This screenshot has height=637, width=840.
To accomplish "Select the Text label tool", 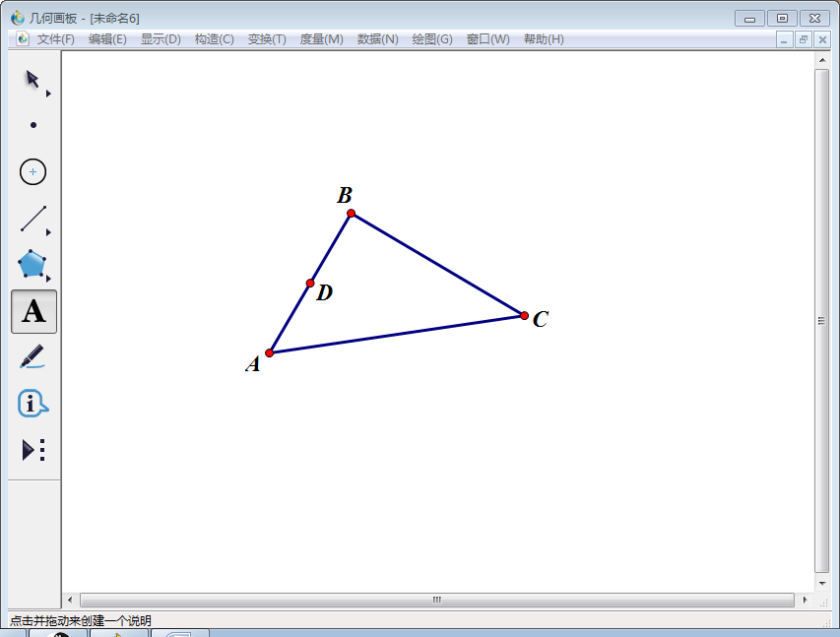I will click(x=33, y=312).
